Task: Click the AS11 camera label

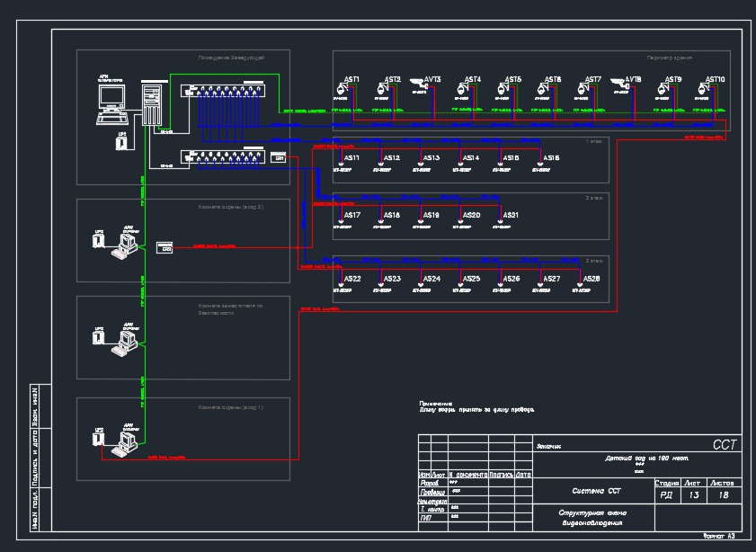Action: (x=351, y=158)
